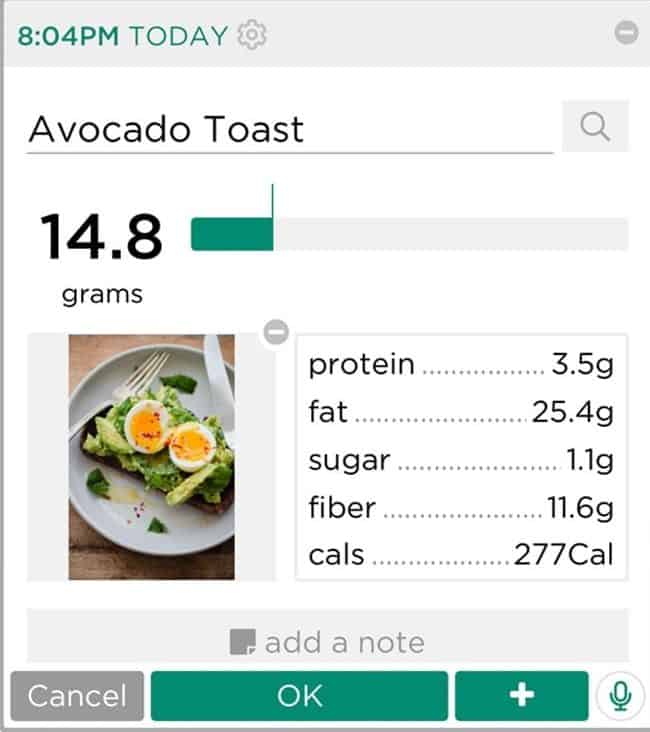
Task: Click the grams unit label
Action: pyautogui.click(x=102, y=295)
